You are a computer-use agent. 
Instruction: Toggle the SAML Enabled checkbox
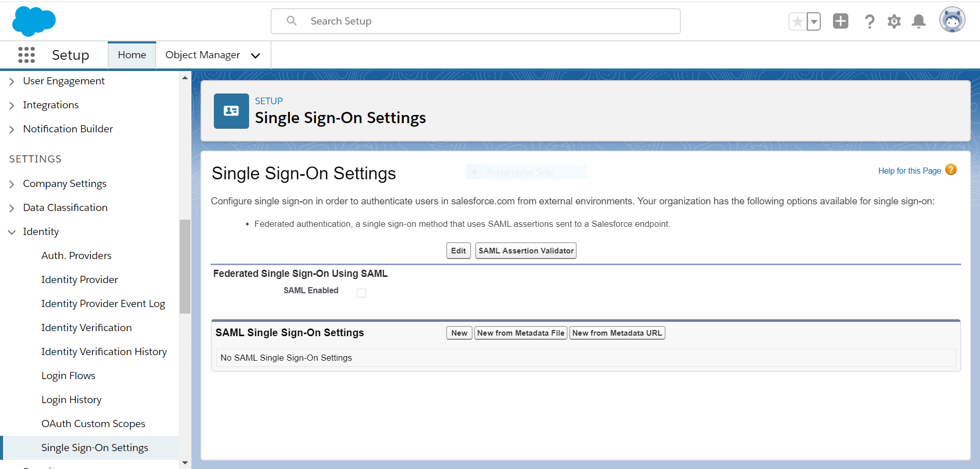pos(361,293)
